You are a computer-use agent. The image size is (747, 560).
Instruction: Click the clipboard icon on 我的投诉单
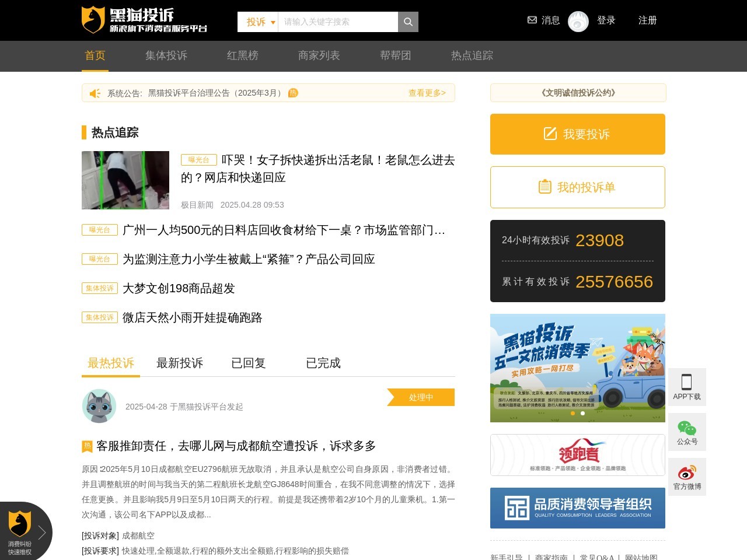[x=544, y=187]
